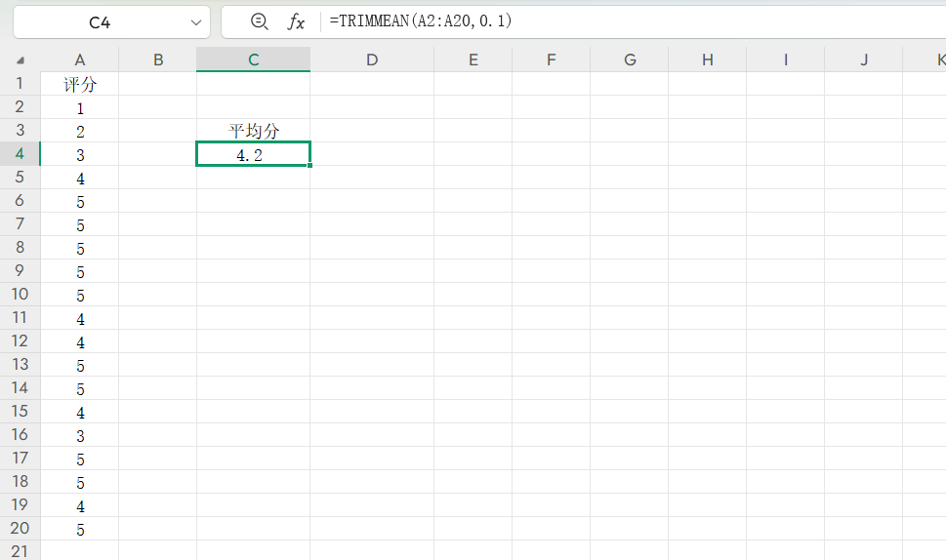The image size is (946, 560).
Task: Select row 1 header
Action: [x=21, y=83]
